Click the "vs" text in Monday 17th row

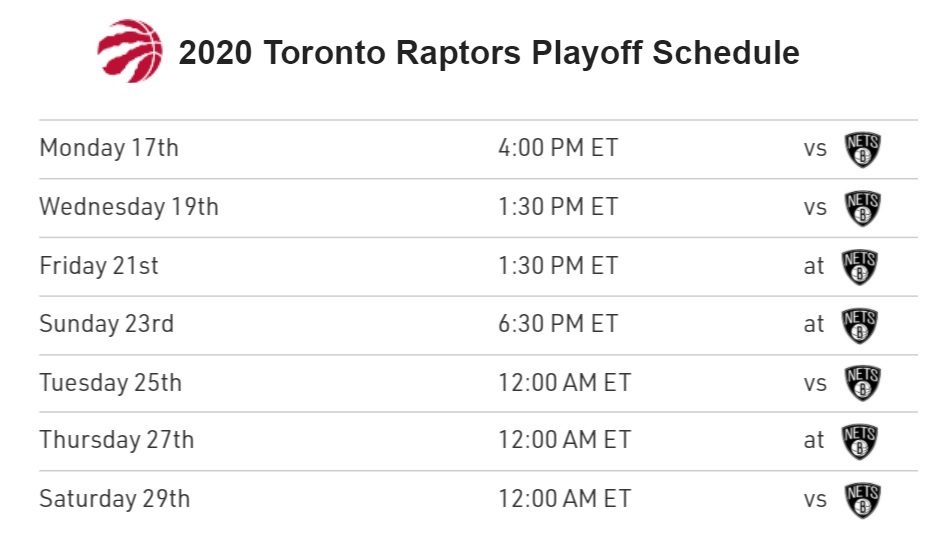pos(815,149)
